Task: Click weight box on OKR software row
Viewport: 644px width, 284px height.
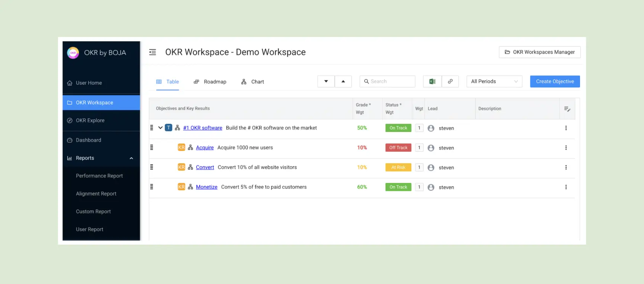Action: (x=419, y=128)
